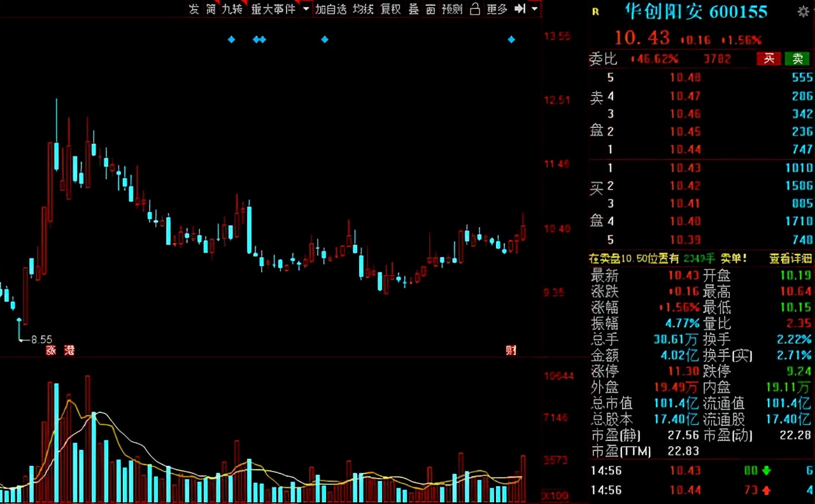Click the 总手 value 30.61万
Viewport: 815px width, 504px height.
tap(677, 339)
